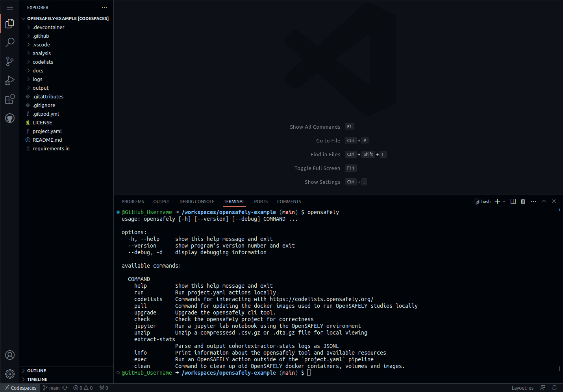This screenshot has width=563, height=392.
Task: Expand the analysis folder
Action: coord(42,53)
